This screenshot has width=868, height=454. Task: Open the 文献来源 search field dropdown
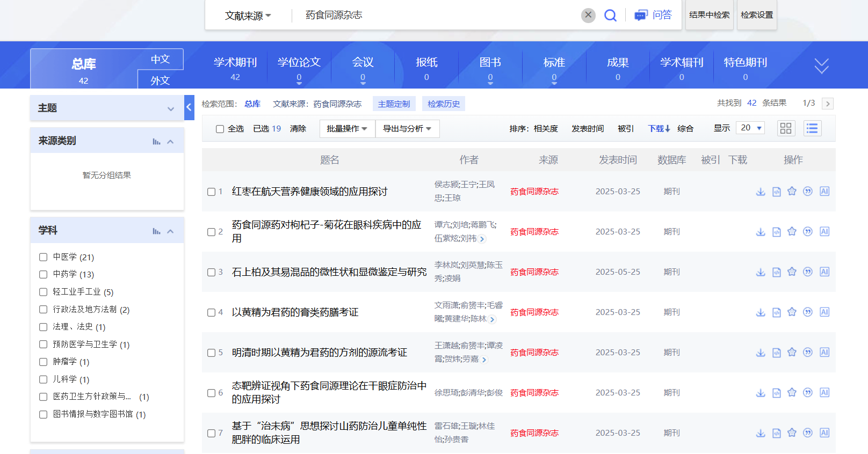(248, 16)
